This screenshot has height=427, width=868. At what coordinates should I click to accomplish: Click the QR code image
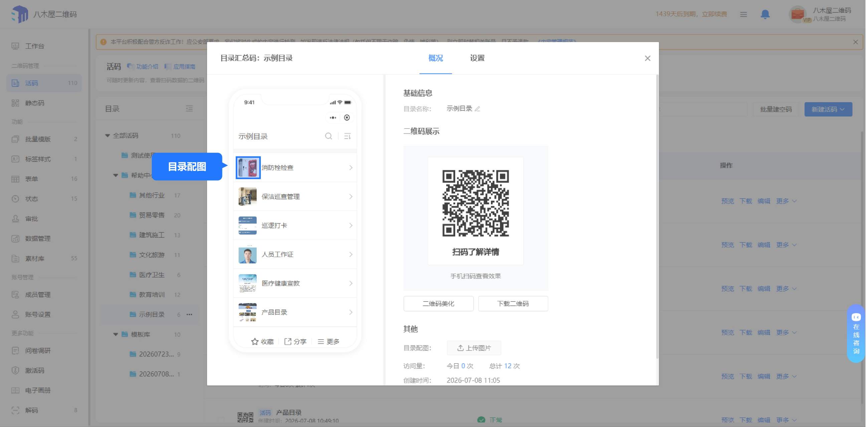tap(476, 203)
